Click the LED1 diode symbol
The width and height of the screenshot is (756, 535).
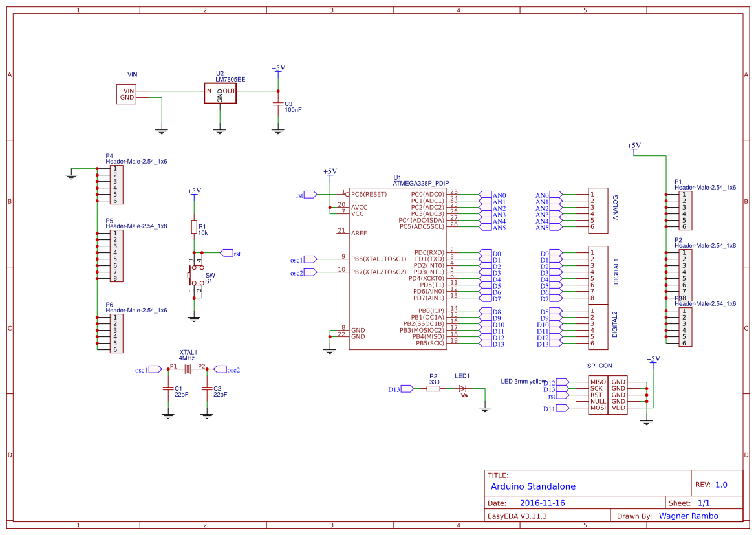coord(463,389)
